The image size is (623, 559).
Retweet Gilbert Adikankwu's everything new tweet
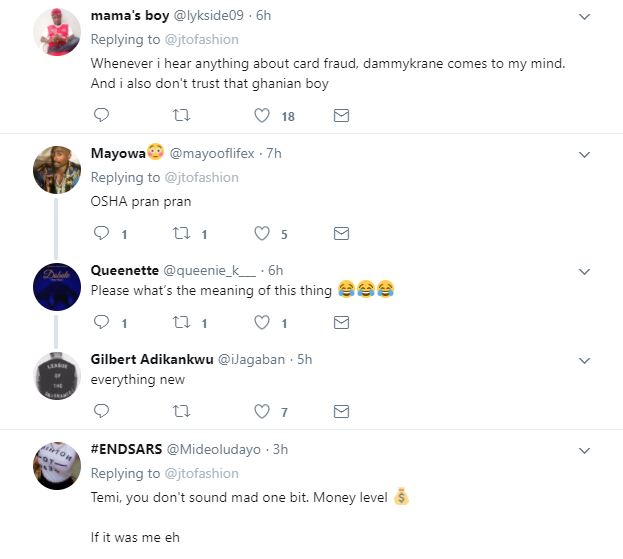pyautogui.click(x=181, y=411)
